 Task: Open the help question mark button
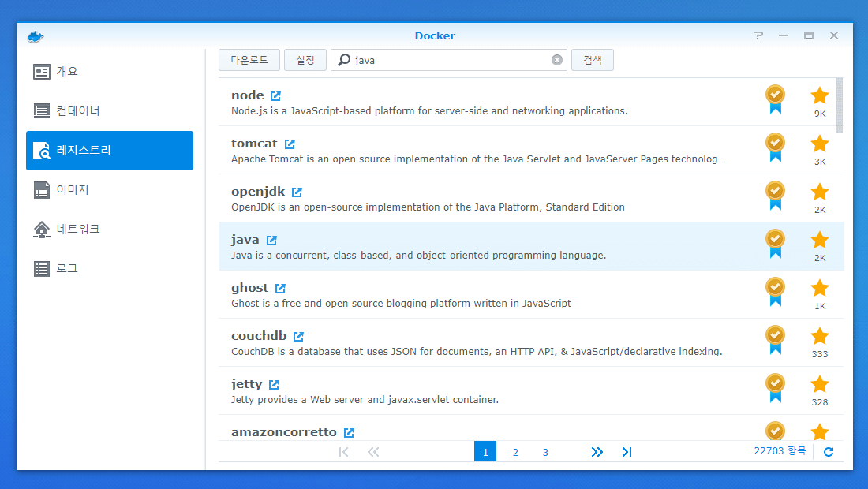(x=758, y=35)
